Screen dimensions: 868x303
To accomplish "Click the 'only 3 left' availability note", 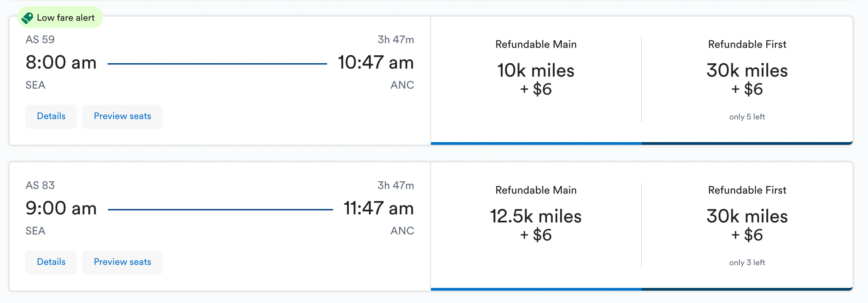I will [x=747, y=262].
